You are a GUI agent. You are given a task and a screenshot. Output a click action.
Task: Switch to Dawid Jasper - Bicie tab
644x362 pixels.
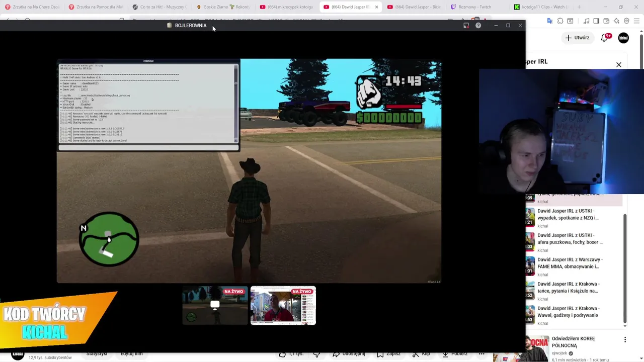point(415,7)
